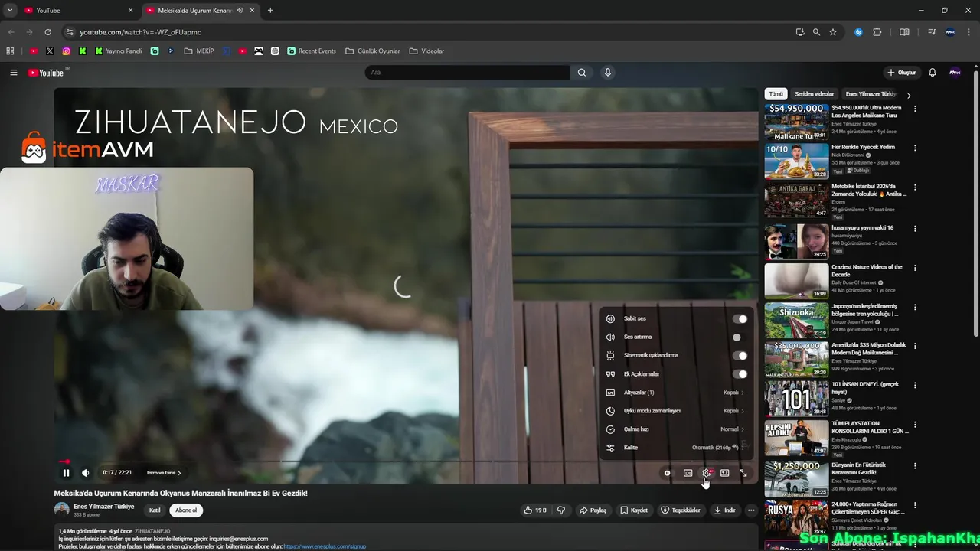Bookmark this page with star icon

[833, 32]
